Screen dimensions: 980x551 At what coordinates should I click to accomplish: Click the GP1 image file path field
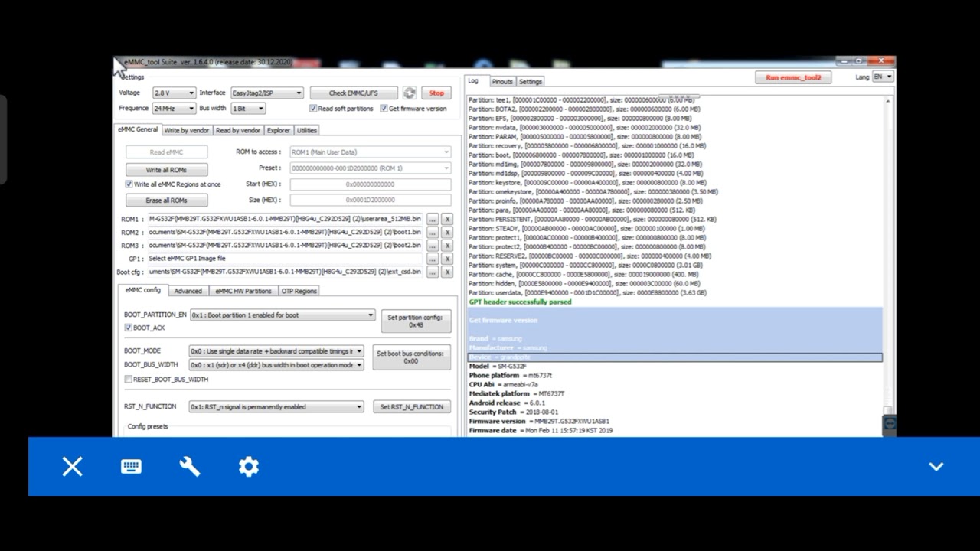click(284, 259)
